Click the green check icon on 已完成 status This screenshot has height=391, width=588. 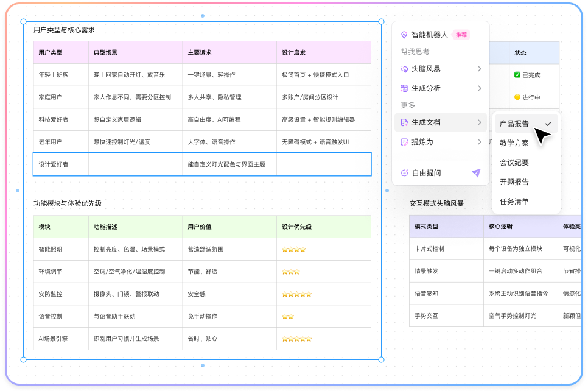[517, 75]
